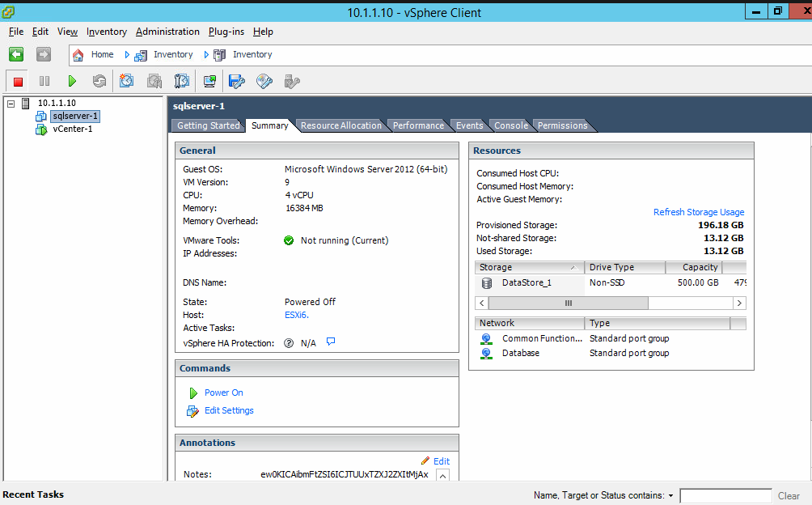Click the HA Protection question mark icon

coord(289,343)
